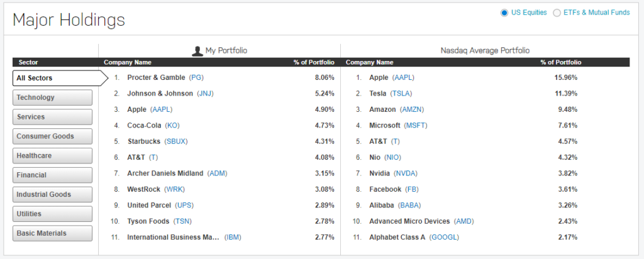Click the Johnson & Johnson company name
644x259 pixels.
pyautogui.click(x=160, y=94)
